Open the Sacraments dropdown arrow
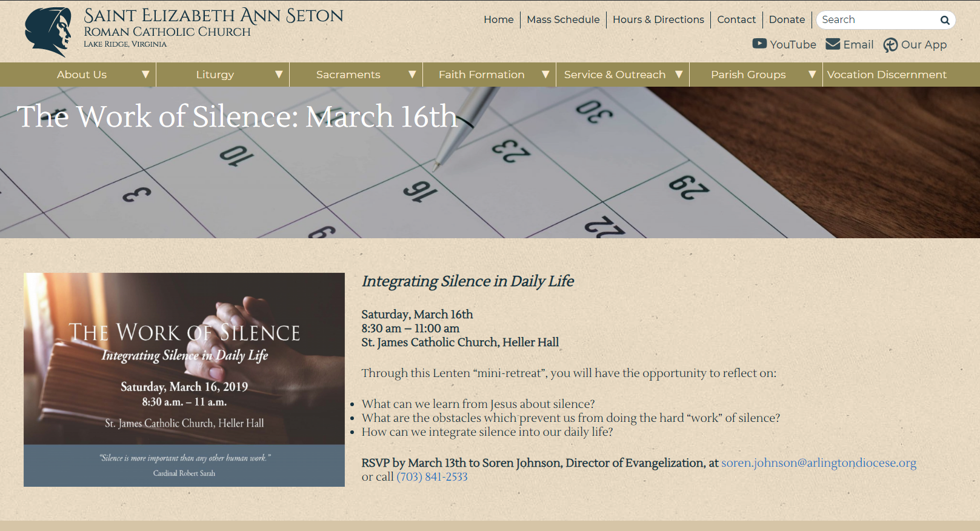This screenshot has height=531, width=980. (412, 75)
